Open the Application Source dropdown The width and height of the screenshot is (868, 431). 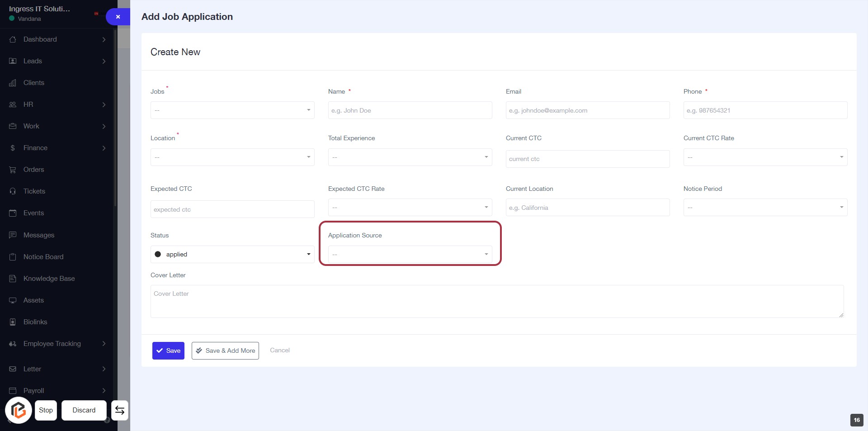(x=410, y=254)
